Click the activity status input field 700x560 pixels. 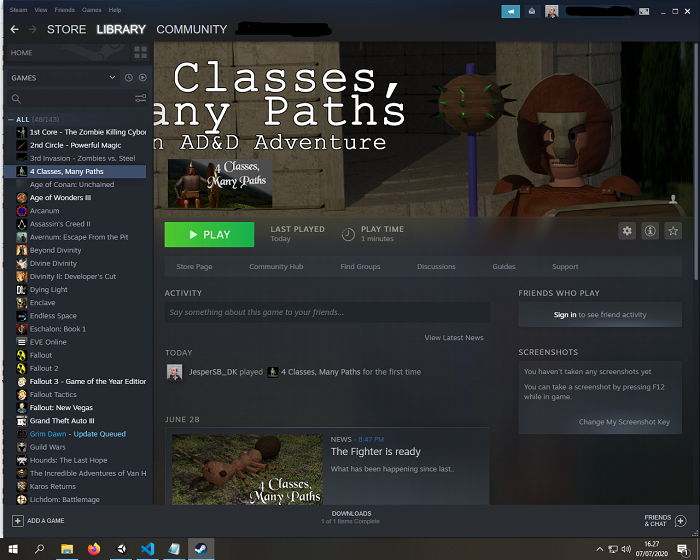click(x=327, y=312)
